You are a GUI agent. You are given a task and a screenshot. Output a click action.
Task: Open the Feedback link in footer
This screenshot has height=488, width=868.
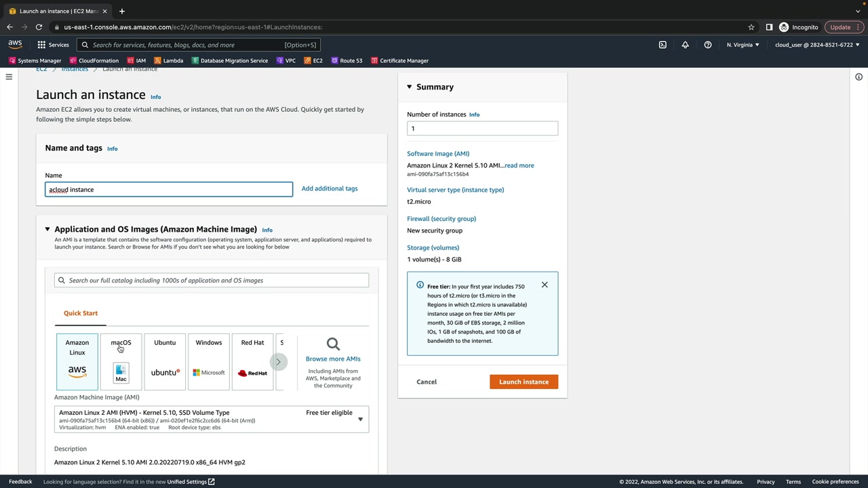20,482
